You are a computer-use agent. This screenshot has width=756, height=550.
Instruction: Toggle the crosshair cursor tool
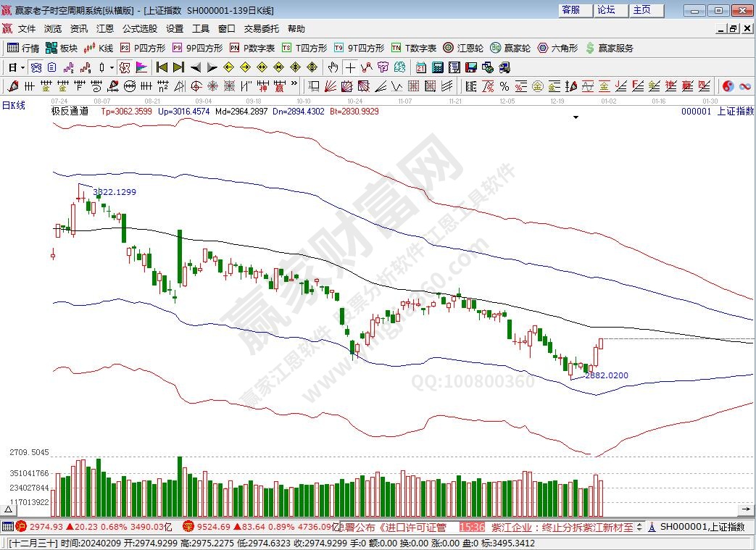[x=350, y=67]
